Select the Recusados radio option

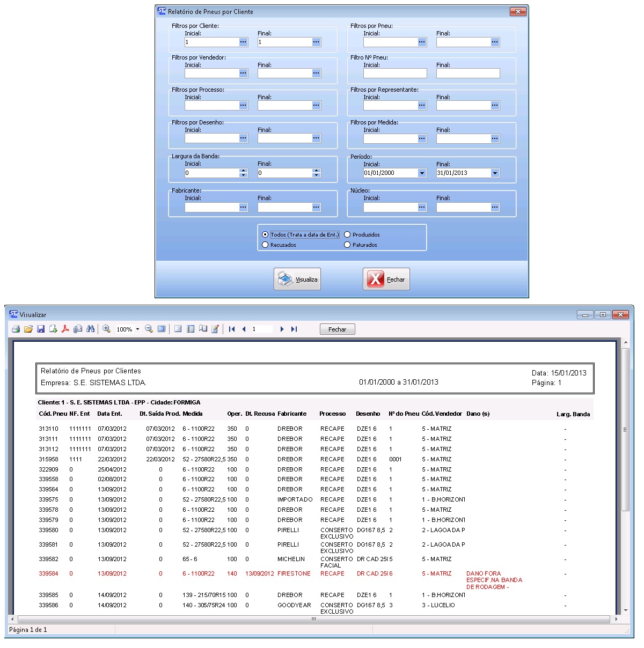pyautogui.click(x=265, y=245)
